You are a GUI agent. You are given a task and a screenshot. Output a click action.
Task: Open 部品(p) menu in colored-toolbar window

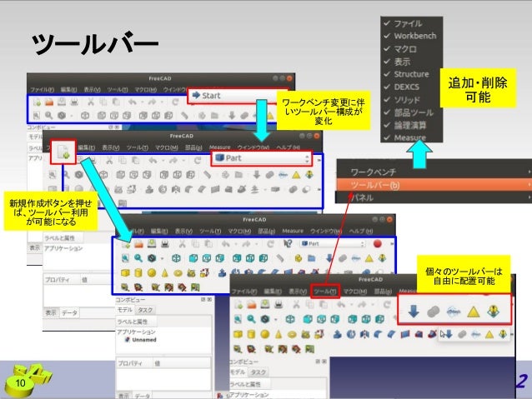266,231
